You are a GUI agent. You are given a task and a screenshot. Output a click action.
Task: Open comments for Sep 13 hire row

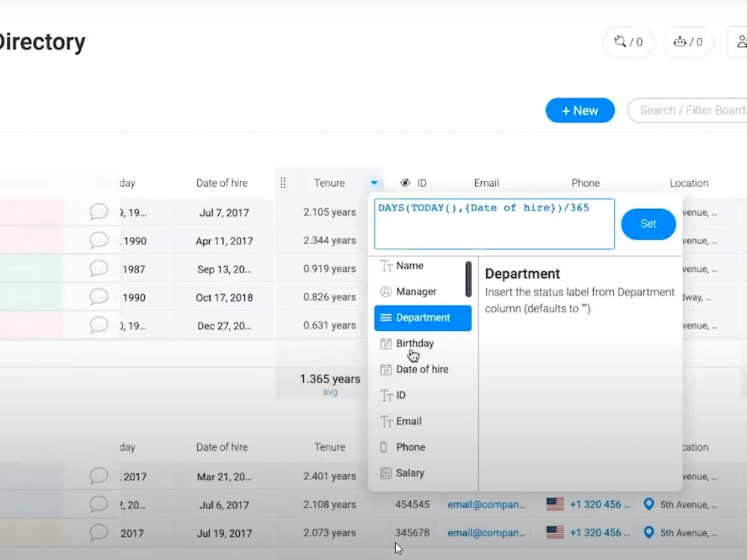[99, 269]
